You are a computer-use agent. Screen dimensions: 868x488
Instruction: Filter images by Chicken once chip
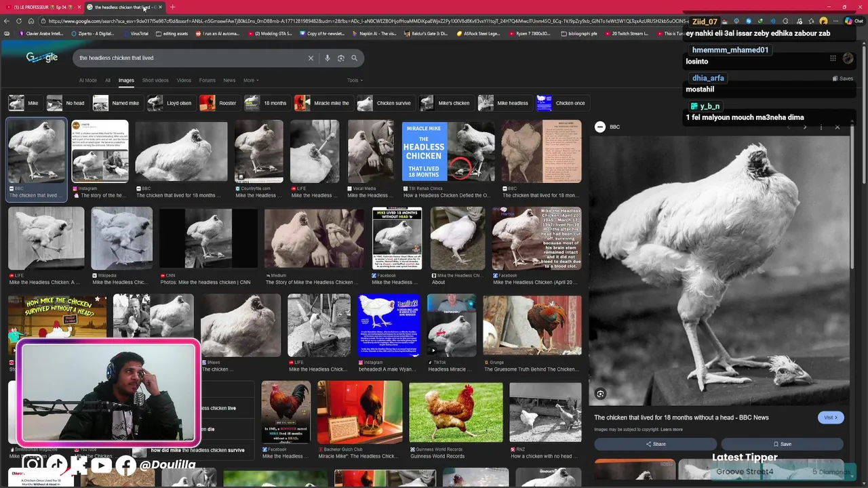pyautogui.click(x=561, y=103)
